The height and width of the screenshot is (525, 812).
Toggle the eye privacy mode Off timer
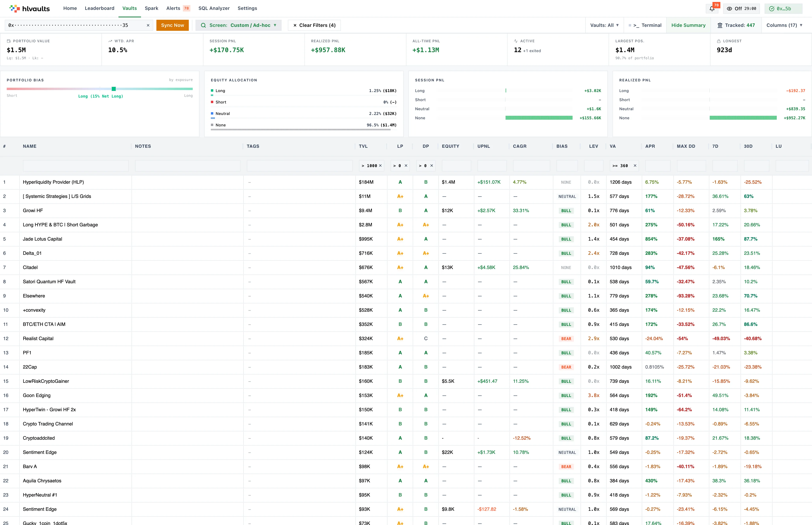742,8
